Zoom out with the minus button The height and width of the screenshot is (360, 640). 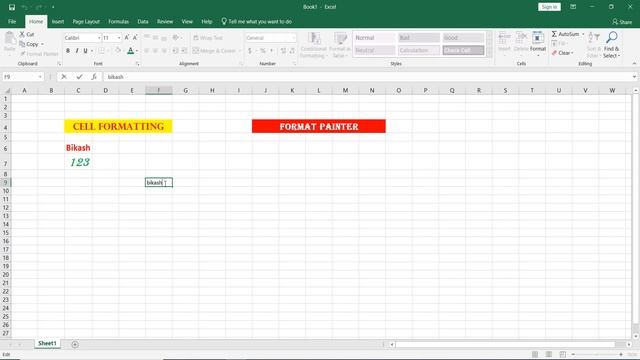click(x=573, y=354)
